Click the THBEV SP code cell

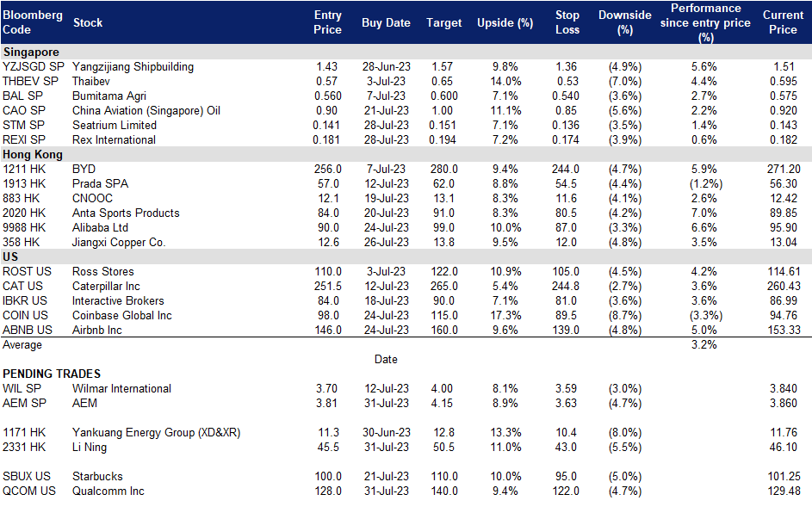point(30,81)
